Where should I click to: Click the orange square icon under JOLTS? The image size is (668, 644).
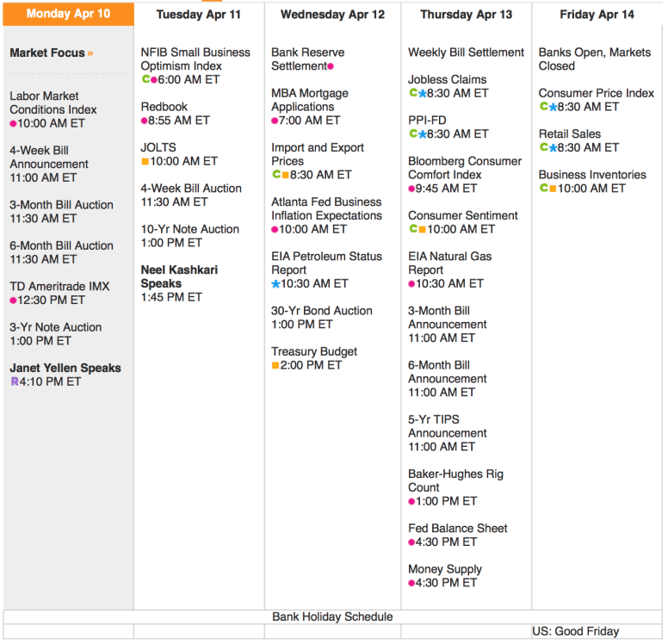coord(145,162)
